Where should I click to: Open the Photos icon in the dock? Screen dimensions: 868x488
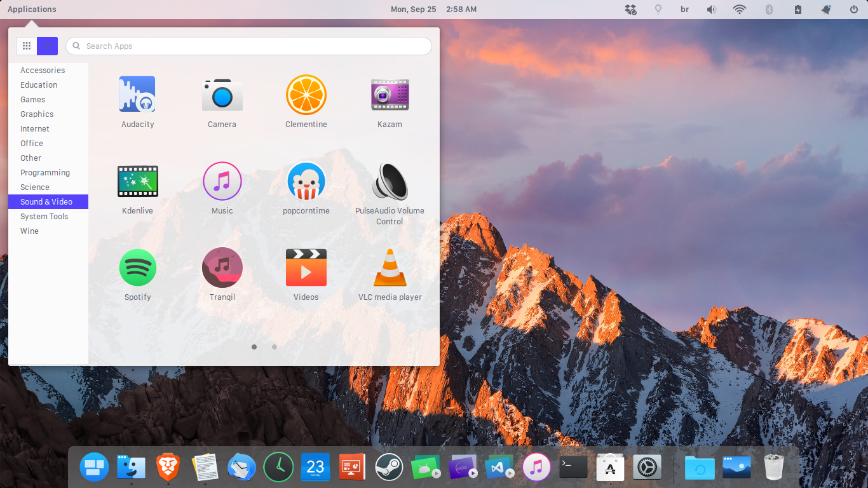click(736, 468)
